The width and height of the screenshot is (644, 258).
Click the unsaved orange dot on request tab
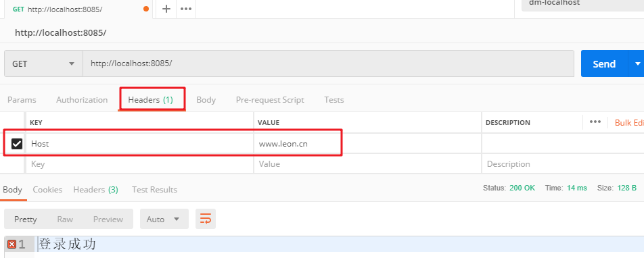(146, 9)
